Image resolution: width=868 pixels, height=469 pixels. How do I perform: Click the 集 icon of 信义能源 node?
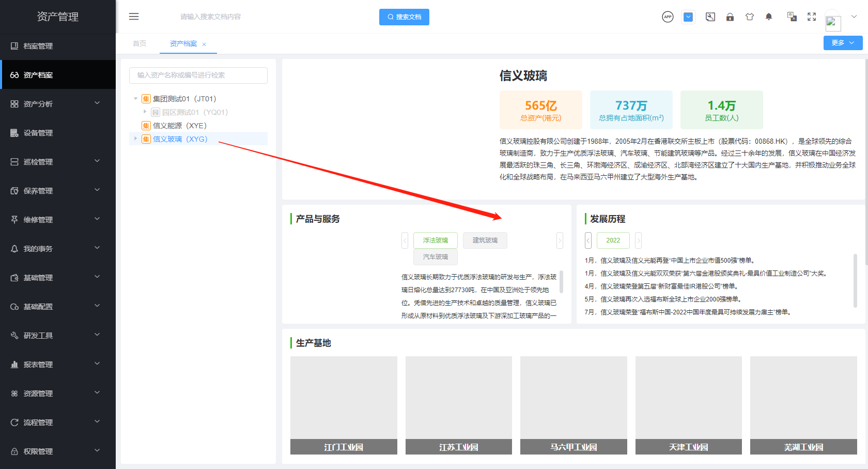pos(146,126)
